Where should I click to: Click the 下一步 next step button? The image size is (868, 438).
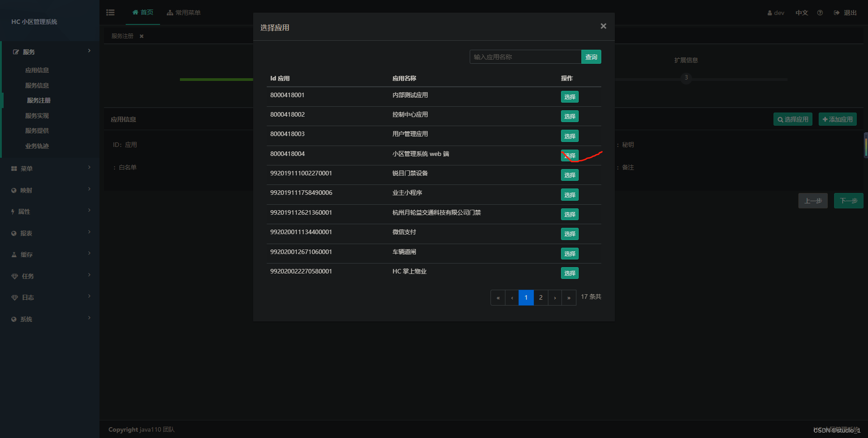849,201
